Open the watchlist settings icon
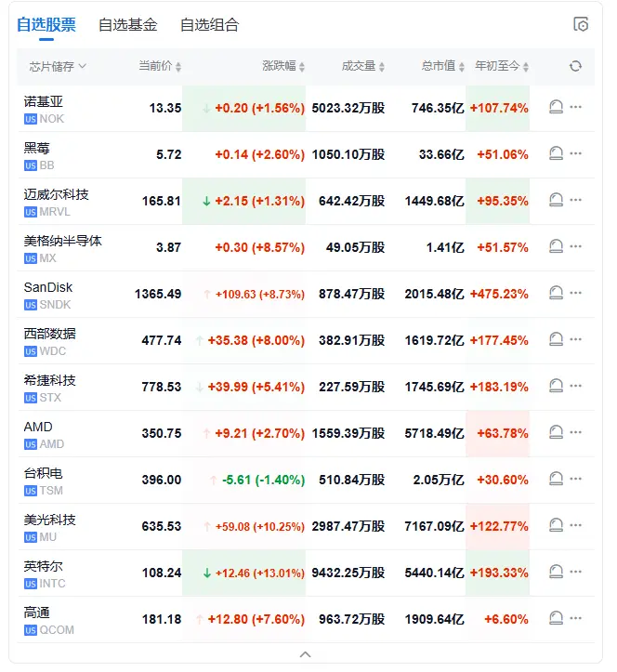This screenshot has width=617, height=672. (581, 24)
